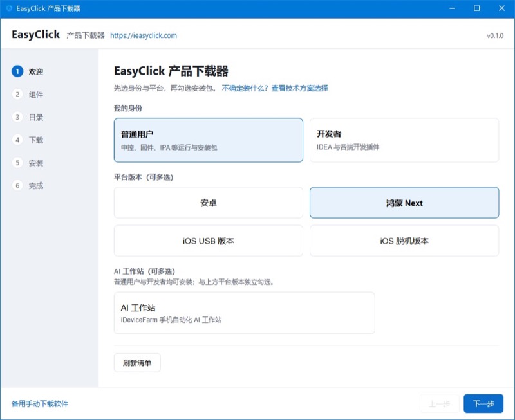Go to step 3 目录 in sidebar
515x420 pixels.
[x=28, y=117]
